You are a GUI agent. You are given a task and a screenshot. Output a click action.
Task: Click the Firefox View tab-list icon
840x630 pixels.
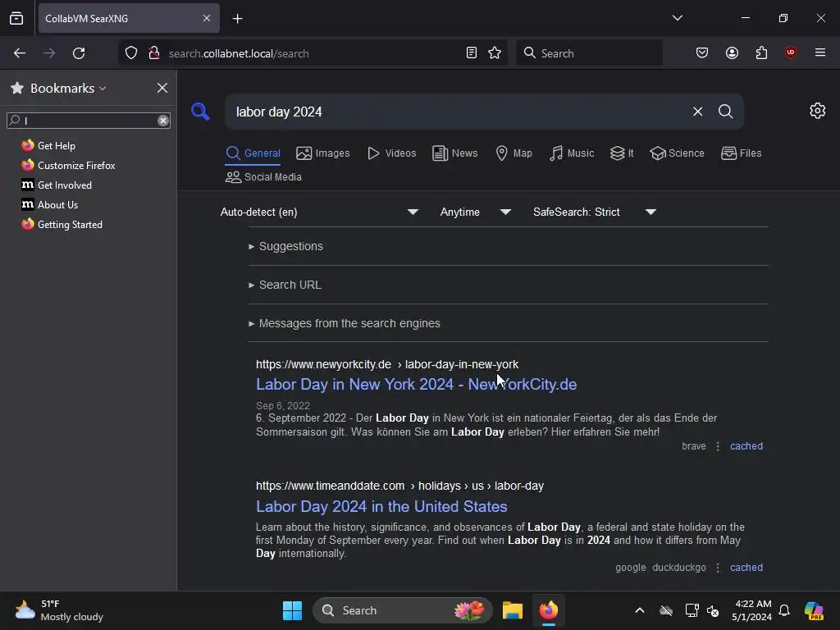click(16, 18)
